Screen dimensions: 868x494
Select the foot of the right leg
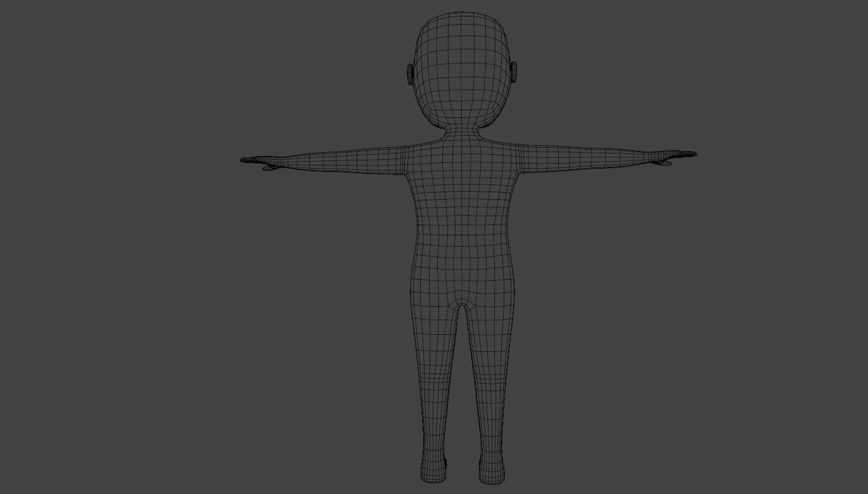pyautogui.click(x=492, y=471)
